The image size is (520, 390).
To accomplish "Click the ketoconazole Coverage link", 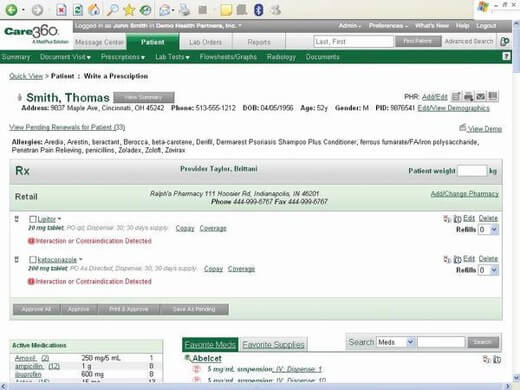I will click(x=241, y=269).
